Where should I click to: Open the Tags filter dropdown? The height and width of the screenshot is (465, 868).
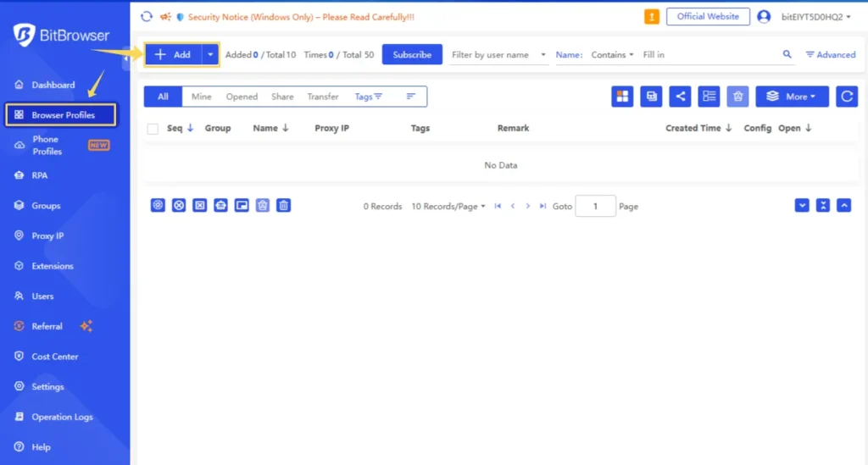point(368,97)
